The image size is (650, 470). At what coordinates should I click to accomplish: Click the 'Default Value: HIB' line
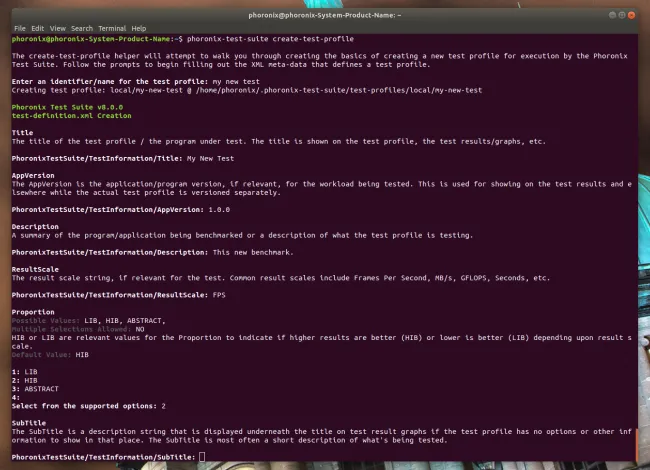[x=50, y=355]
